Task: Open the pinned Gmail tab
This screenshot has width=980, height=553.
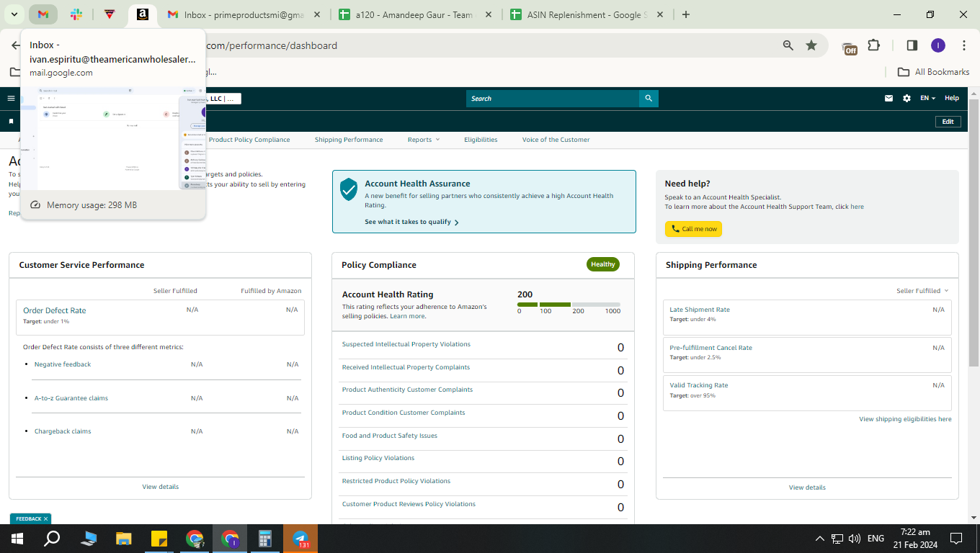Action: [x=43, y=14]
